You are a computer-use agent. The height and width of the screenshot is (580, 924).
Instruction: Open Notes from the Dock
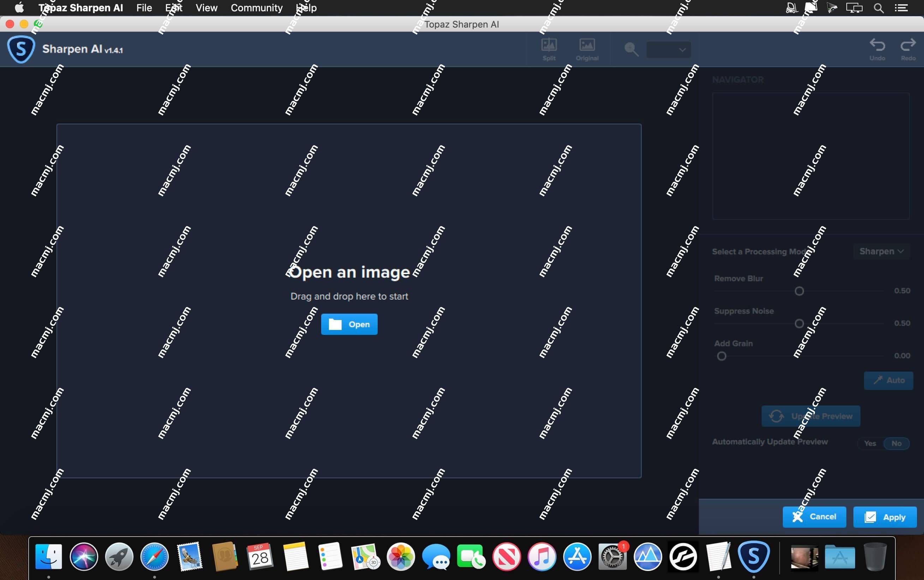tap(295, 557)
